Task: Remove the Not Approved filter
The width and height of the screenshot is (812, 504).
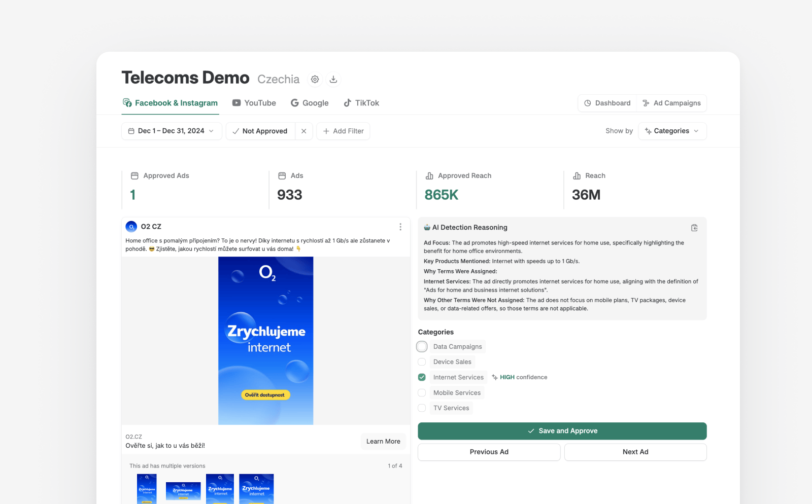Action: pyautogui.click(x=303, y=131)
